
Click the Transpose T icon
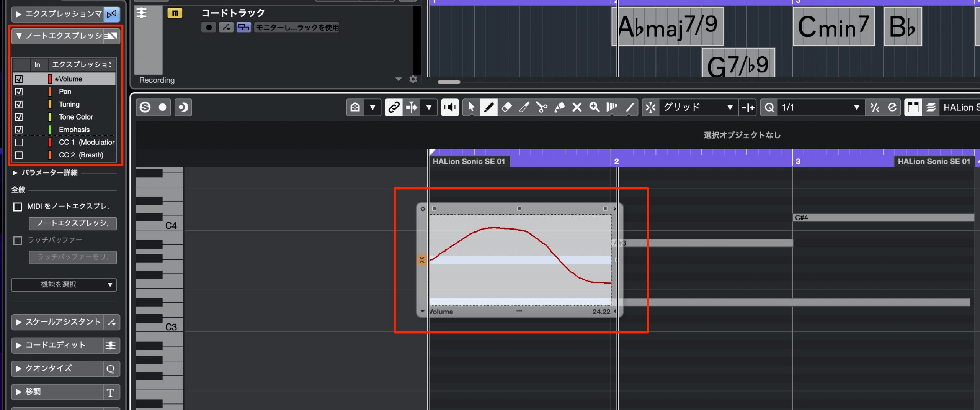click(x=111, y=392)
